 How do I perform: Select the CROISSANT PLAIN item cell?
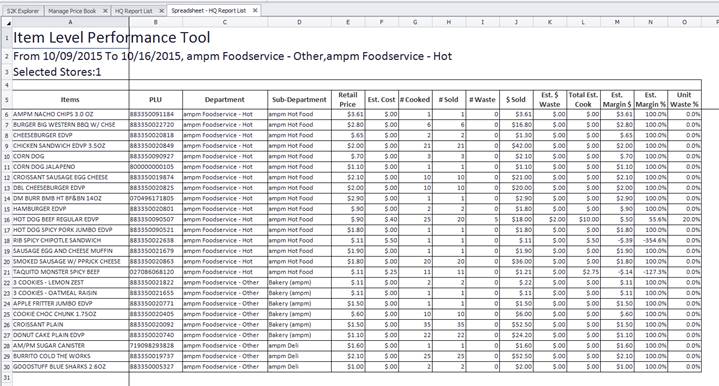coord(71,325)
